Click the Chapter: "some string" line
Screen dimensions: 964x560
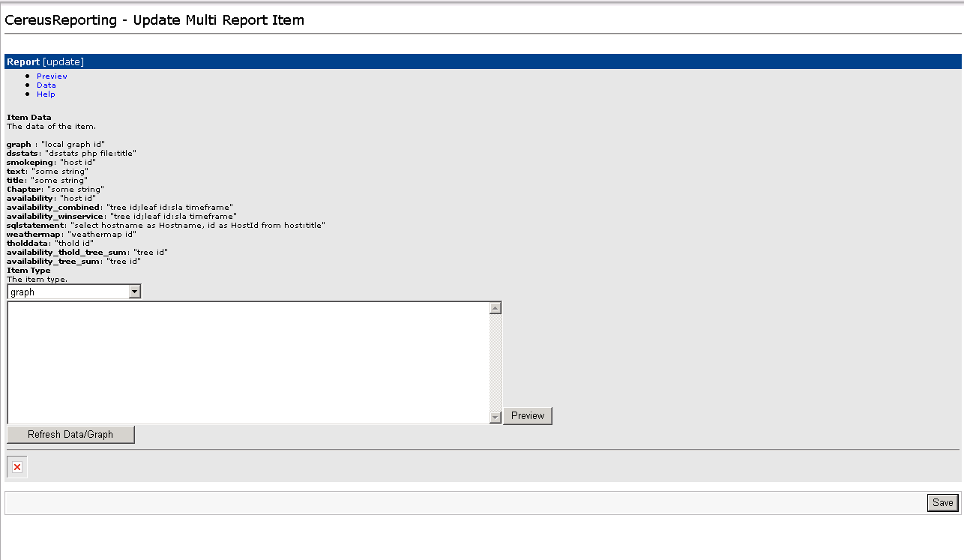[x=55, y=189]
